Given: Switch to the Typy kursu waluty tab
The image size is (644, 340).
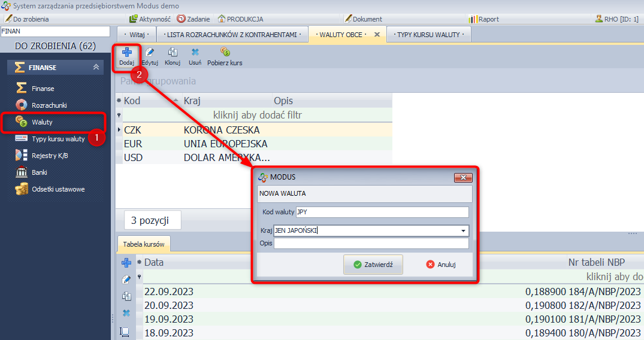Looking at the screenshot, I should point(428,35).
